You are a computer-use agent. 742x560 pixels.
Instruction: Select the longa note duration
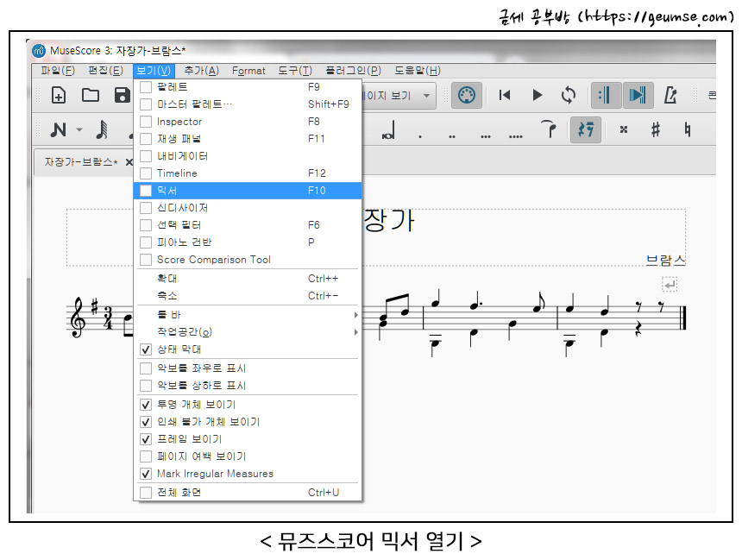pyautogui.click(x=388, y=129)
